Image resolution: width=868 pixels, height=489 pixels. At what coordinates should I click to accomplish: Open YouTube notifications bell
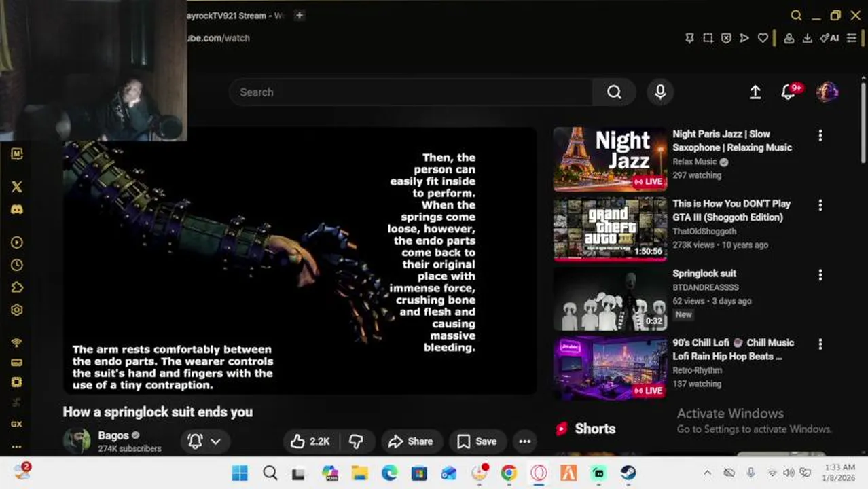[789, 92]
